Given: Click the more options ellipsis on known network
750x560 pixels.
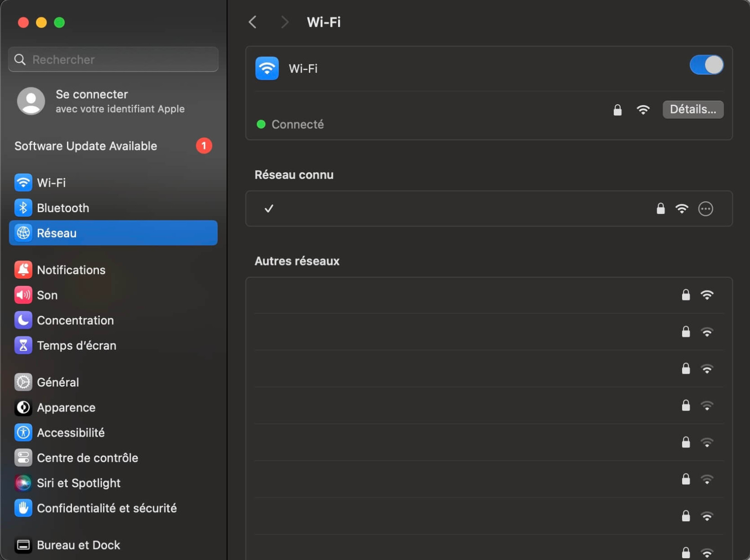Looking at the screenshot, I should tap(706, 209).
